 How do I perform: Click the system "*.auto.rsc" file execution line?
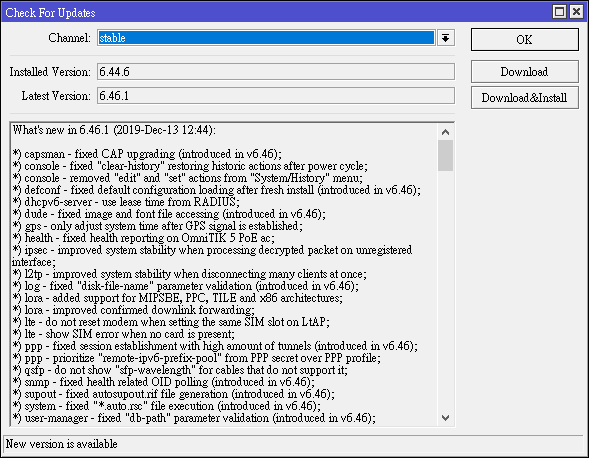click(x=167, y=406)
